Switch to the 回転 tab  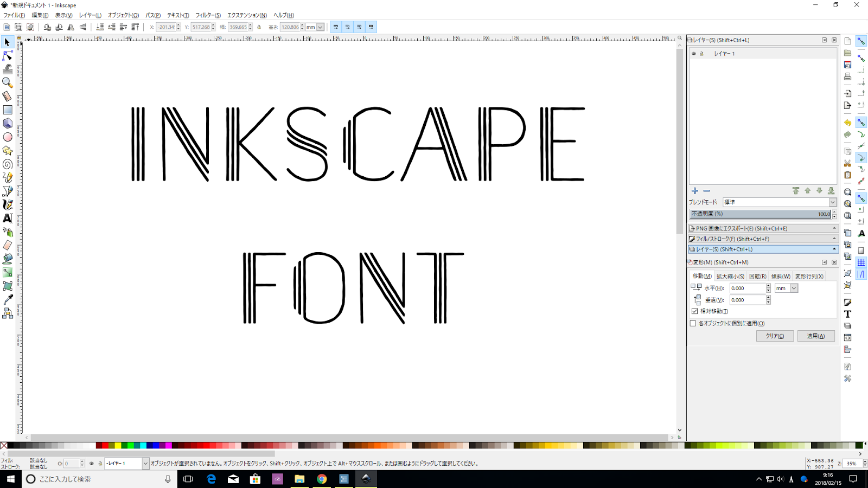757,277
